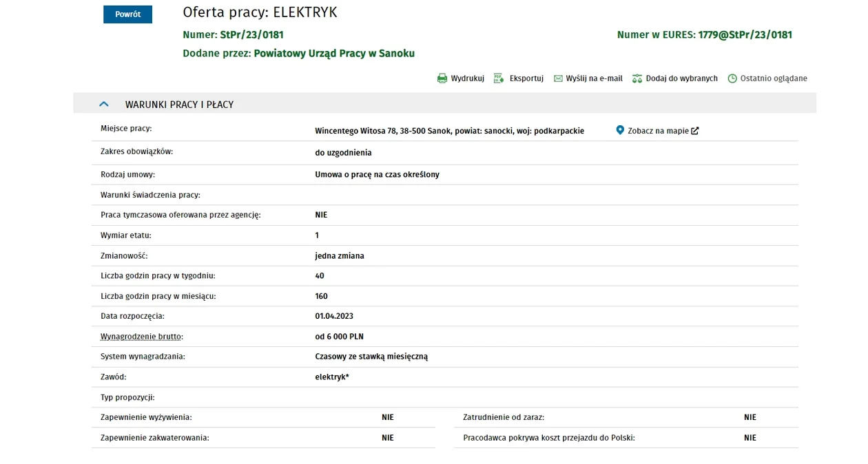Select the Dodaj do wybranych text link
The height and width of the screenshot is (464, 868).
click(x=681, y=78)
